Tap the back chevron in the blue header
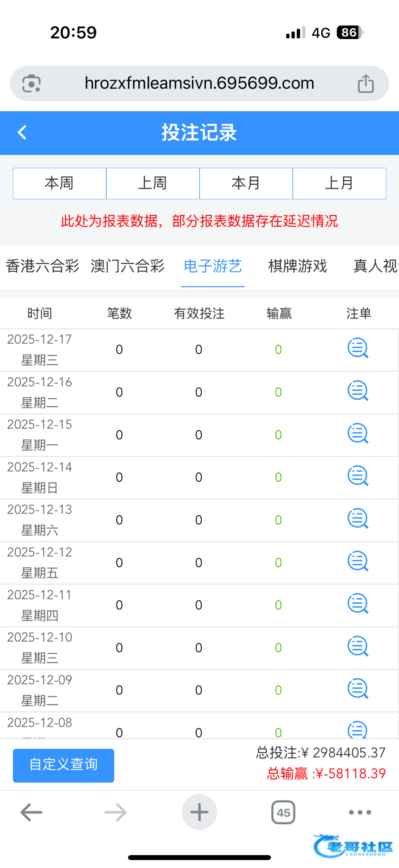The image size is (399, 868). coord(22,132)
